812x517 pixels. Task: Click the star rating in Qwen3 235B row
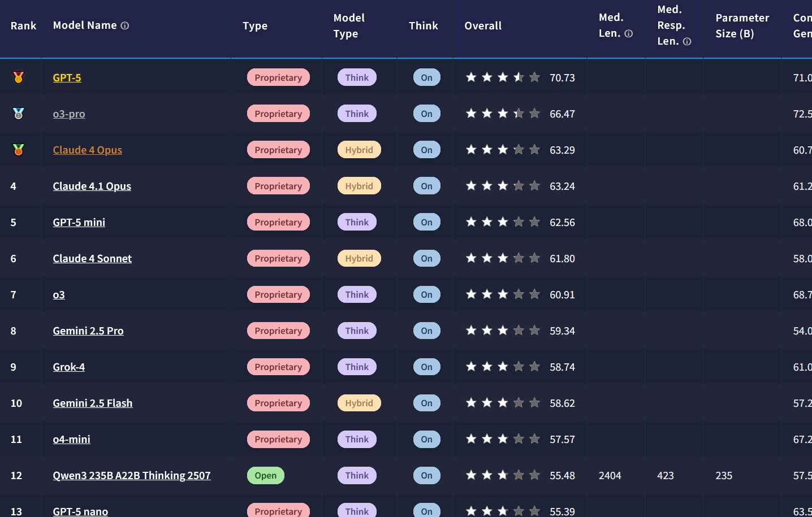[x=503, y=475]
